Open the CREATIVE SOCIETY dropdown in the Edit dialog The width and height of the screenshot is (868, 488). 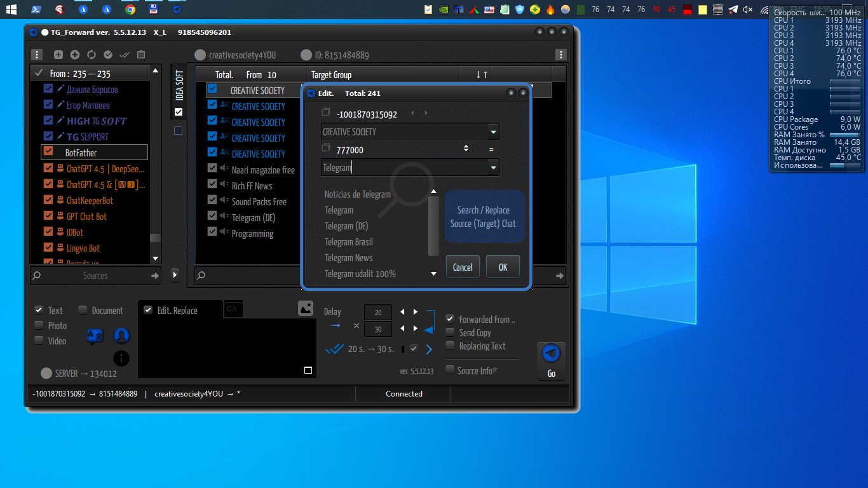tap(493, 132)
